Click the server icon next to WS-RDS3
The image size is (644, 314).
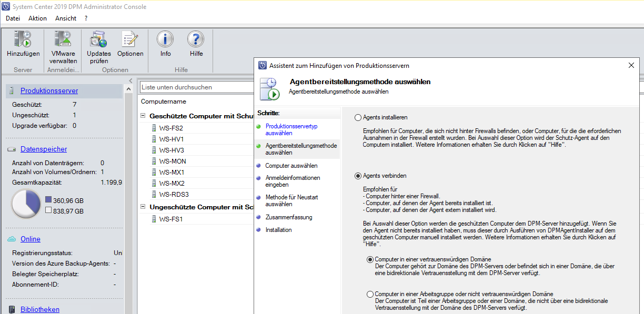point(154,194)
